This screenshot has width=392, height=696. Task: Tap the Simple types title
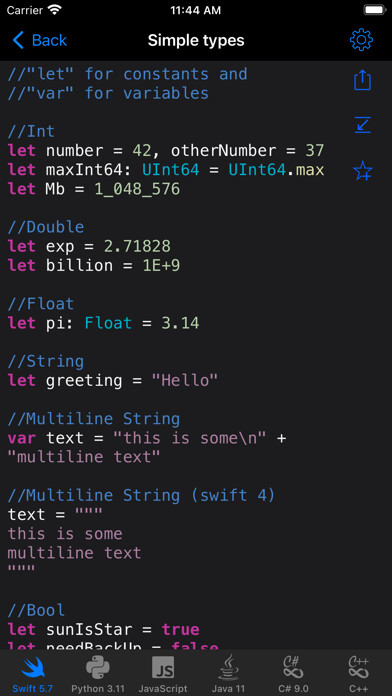click(x=196, y=40)
